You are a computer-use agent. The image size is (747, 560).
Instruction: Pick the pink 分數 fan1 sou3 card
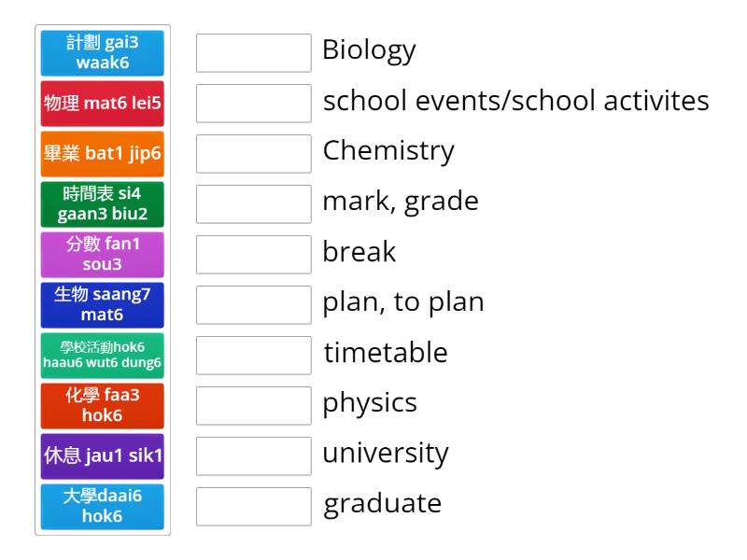click(102, 255)
